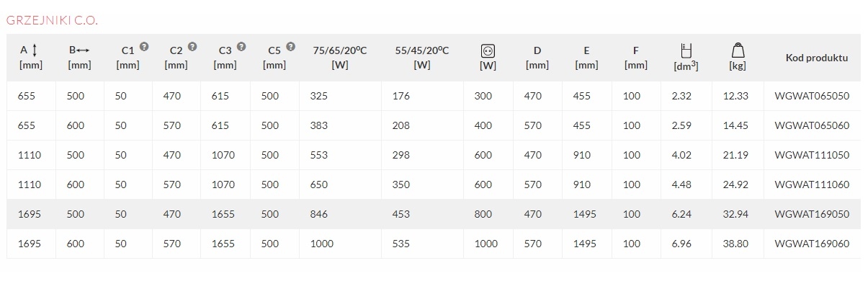Click the water capacity container icon
Viewport: 868px width, 289px height.
click(x=686, y=50)
